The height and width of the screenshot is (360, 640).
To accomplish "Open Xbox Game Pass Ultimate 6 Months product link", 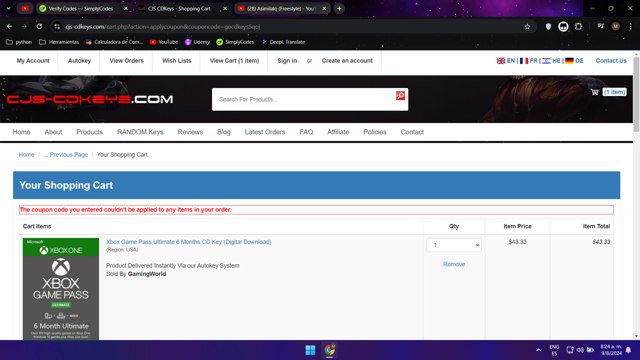I will (189, 242).
